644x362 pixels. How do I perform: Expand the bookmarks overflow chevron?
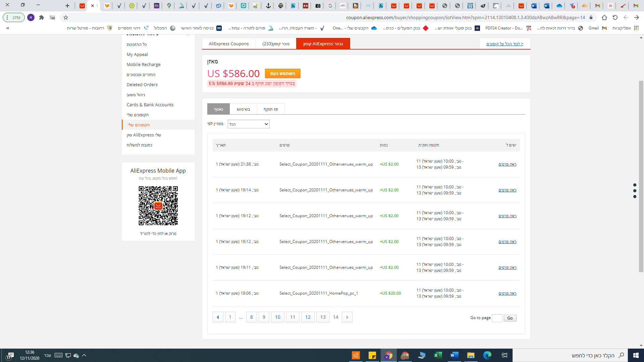(8, 28)
